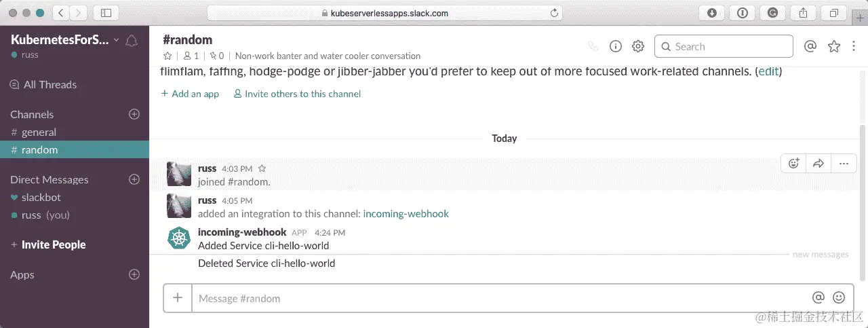Image resolution: width=868 pixels, height=328 pixels.
Task: Open the notifications bell in sidebar
Action: tap(132, 41)
